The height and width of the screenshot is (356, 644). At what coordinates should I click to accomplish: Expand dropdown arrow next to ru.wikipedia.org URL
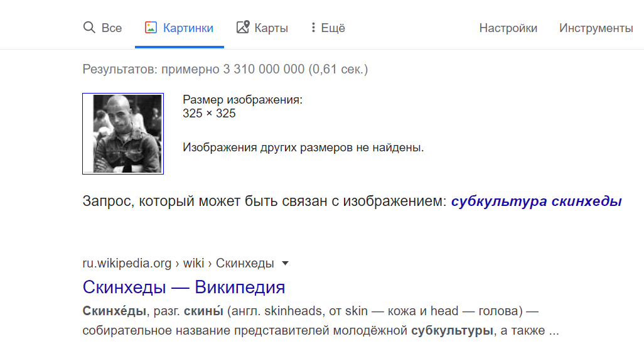(285, 263)
